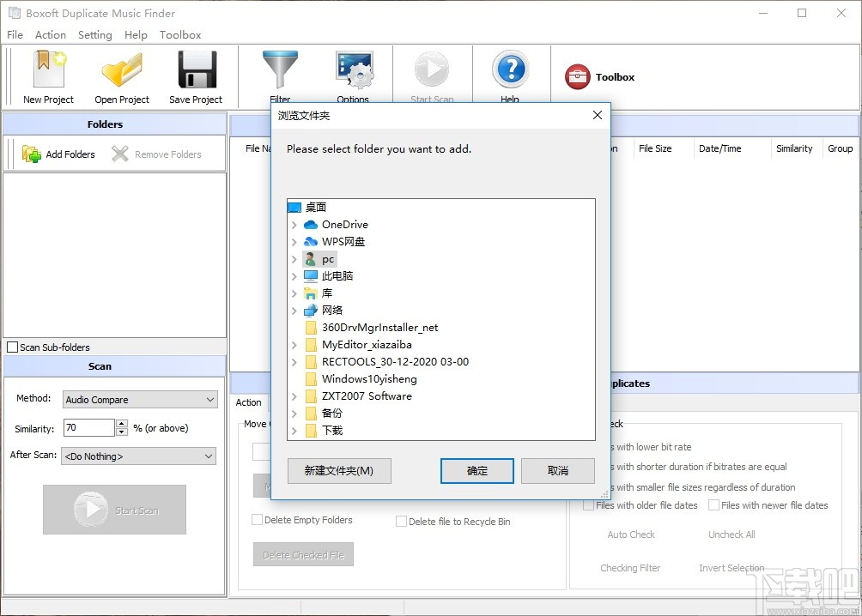Save Project with the disk icon
Screen dimensions: 862x616
click(x=196, y=69)
